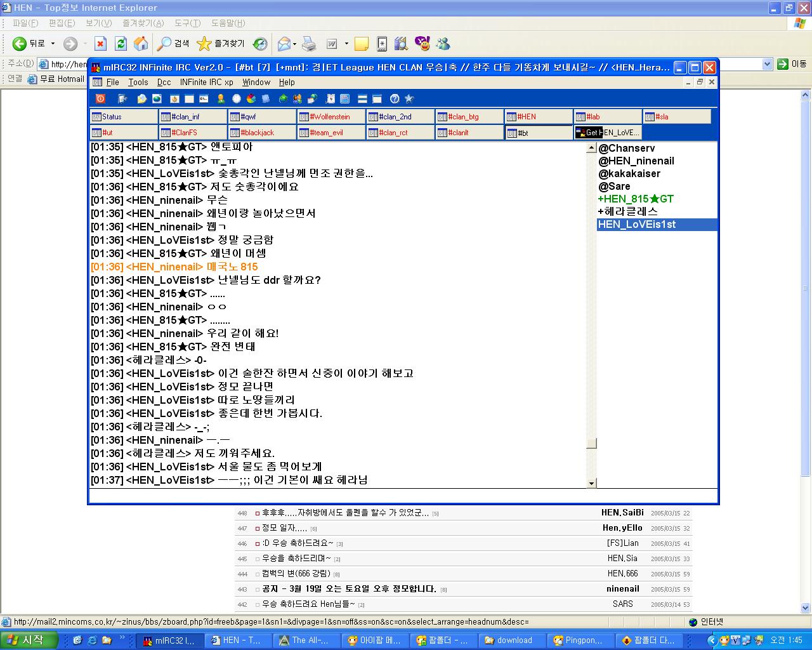
Task: Click the chat message input field
Action: click(403, 496)
